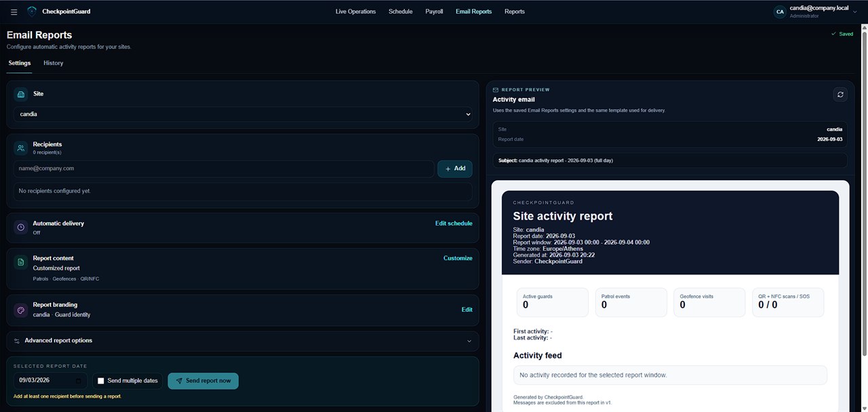Click the QR + NFC scans / SOS card

tap(788, 302)
